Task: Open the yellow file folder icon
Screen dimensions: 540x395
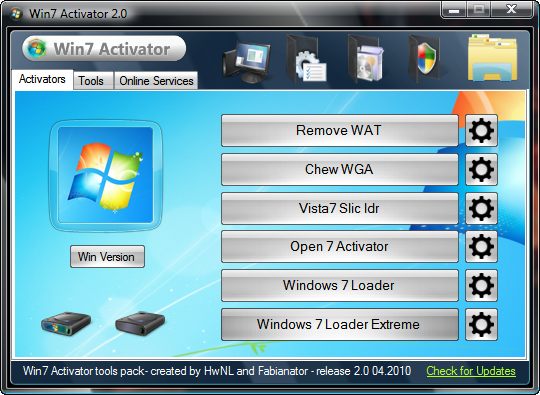Action: tap(492, 58)
